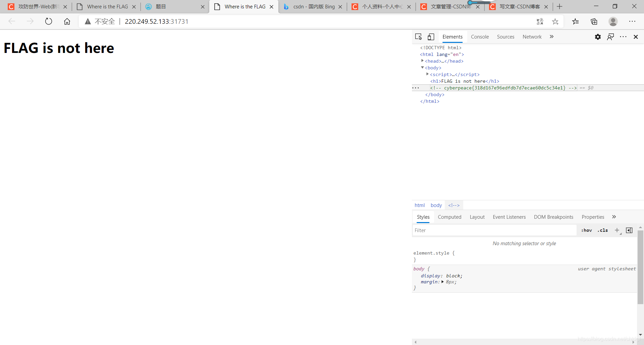Switch to the 题目 tab
Viewport: 644px width, 345px height.
[174, 7]
